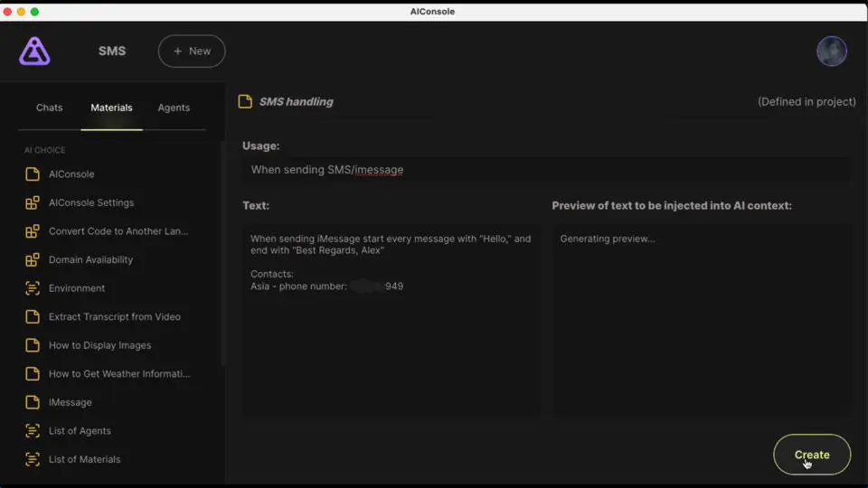Click the AIConsole Settings blocks icon
The width and height of the screenshot is (868, 488).
tap(33, 203)
